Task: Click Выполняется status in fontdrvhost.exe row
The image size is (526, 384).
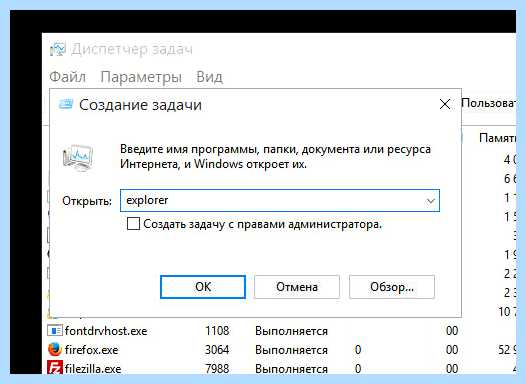Action: pyautogui.click(x=291, y=331)
